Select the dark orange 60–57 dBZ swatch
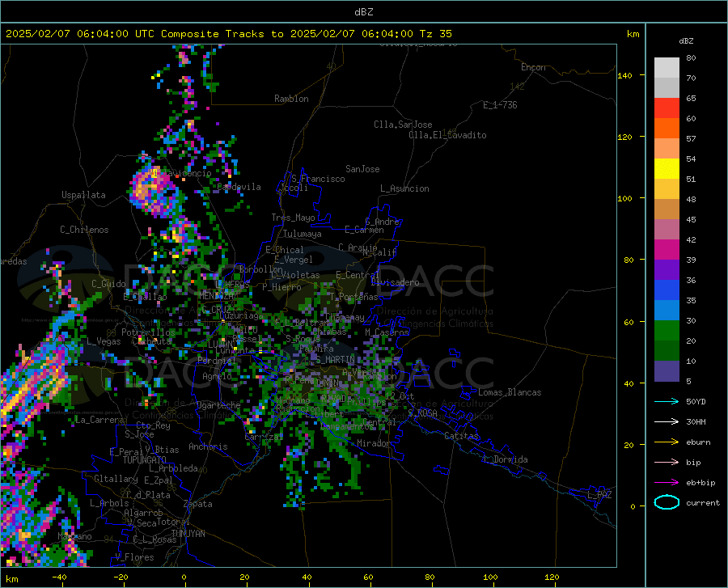 click(667, 129)
